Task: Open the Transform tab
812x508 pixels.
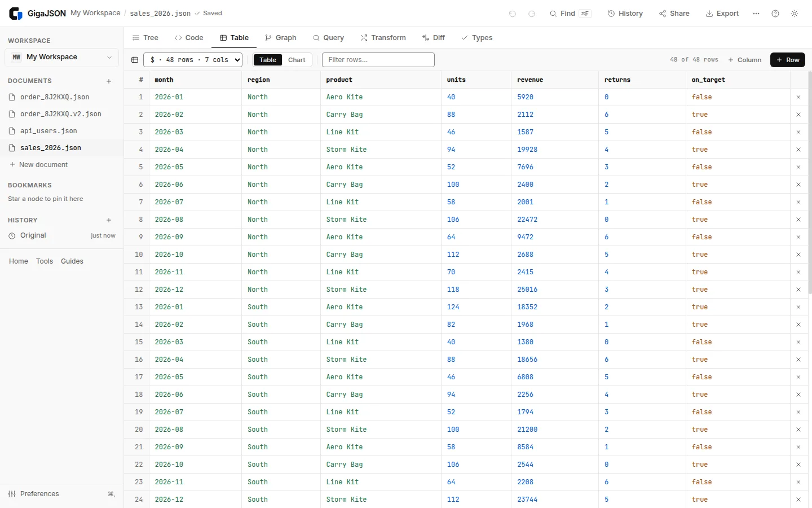Action: coord(383,38)
